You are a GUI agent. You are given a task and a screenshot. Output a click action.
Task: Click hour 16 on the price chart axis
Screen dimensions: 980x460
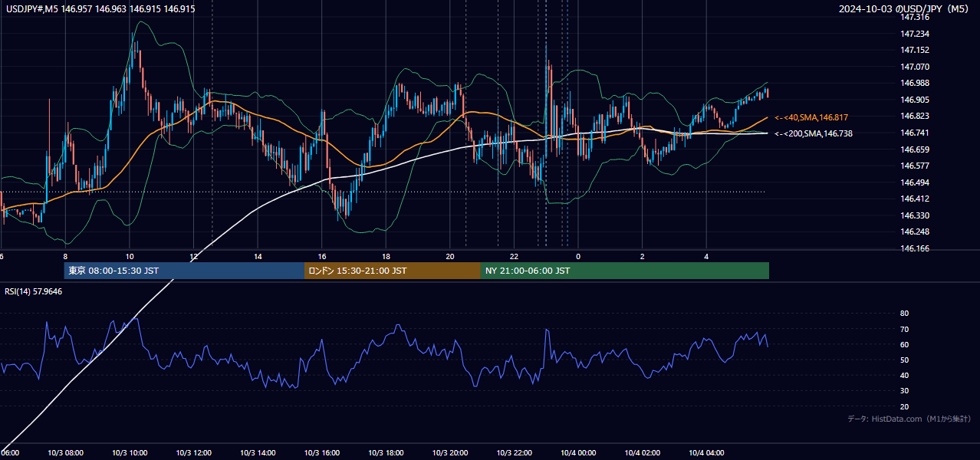click(x=322, y=257)
